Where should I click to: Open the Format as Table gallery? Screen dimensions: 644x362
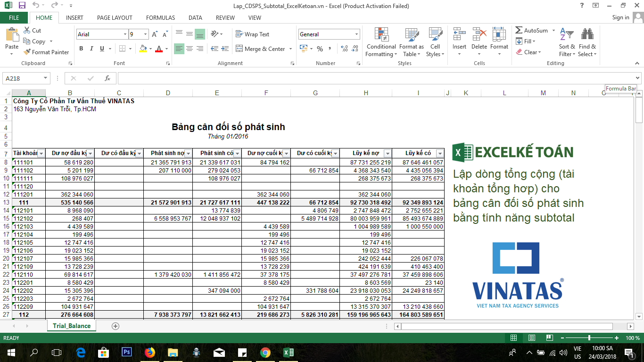click(411, 42)
